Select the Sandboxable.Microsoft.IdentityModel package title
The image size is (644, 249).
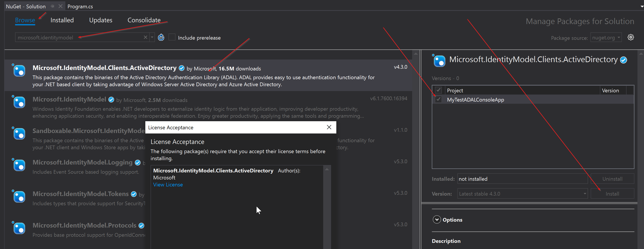89,131
